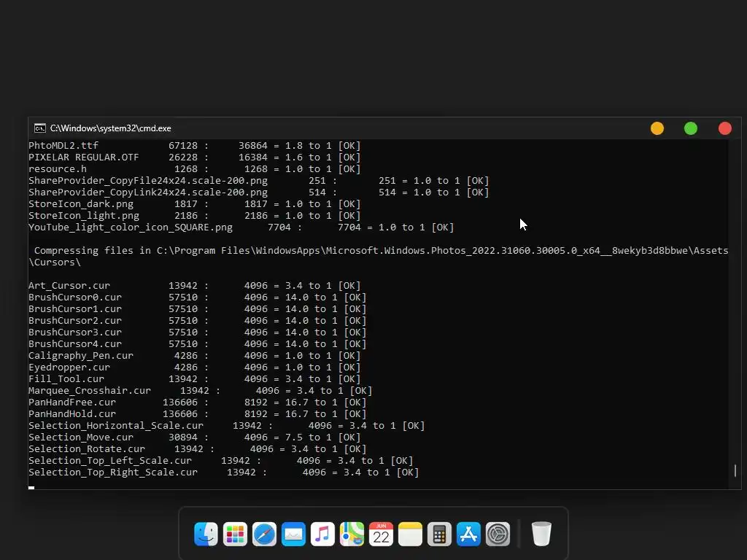Open the yellow Notes app icon

click(x=410, y=534)
